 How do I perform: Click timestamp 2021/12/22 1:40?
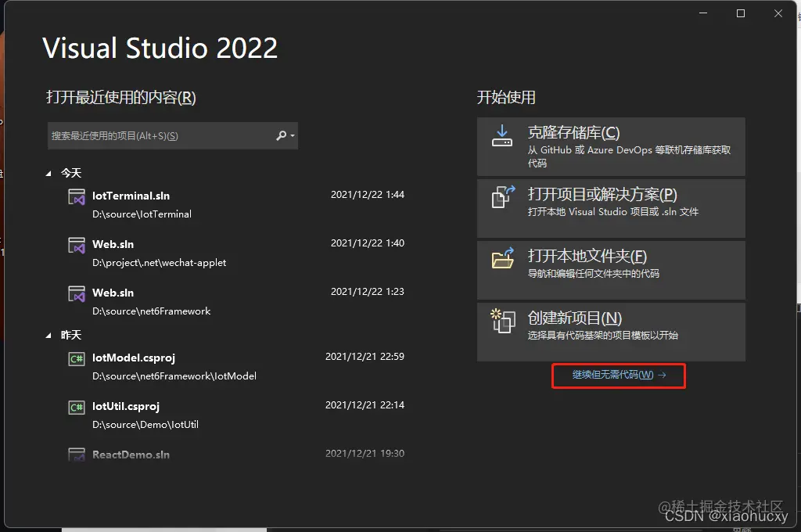(x=368, y=243)
